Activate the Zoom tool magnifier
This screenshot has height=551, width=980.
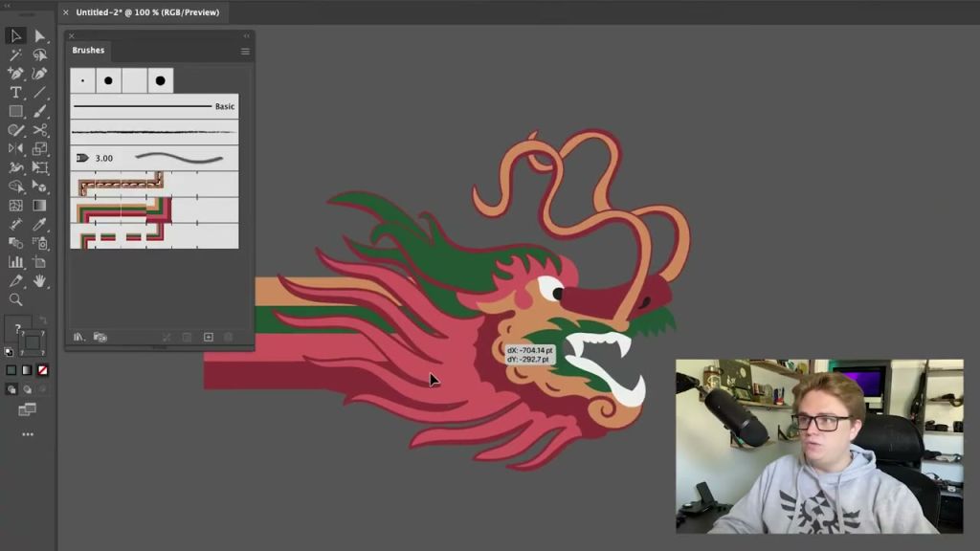tap(15, 299)
